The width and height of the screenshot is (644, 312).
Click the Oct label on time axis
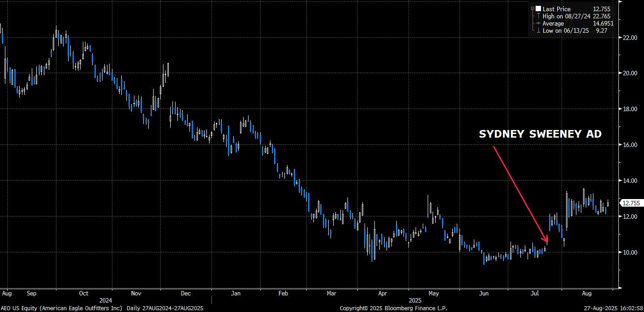84,294
